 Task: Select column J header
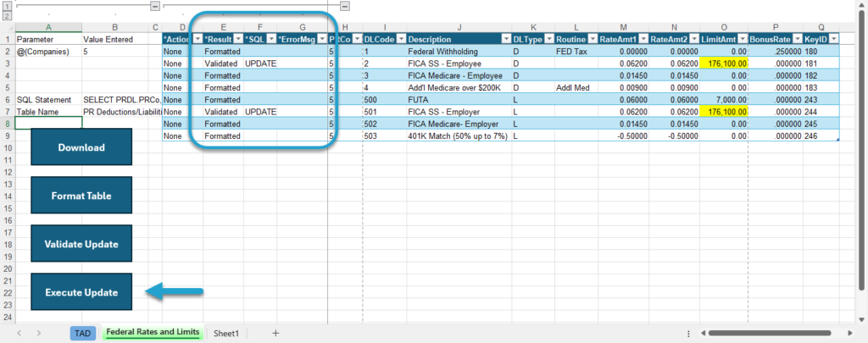pos(459,27)
